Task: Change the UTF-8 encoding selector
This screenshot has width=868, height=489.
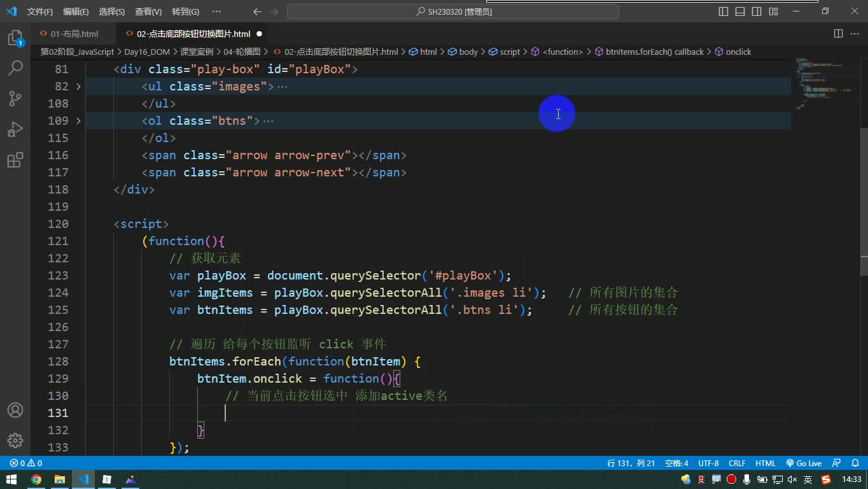Action: (x=708, y=464)
